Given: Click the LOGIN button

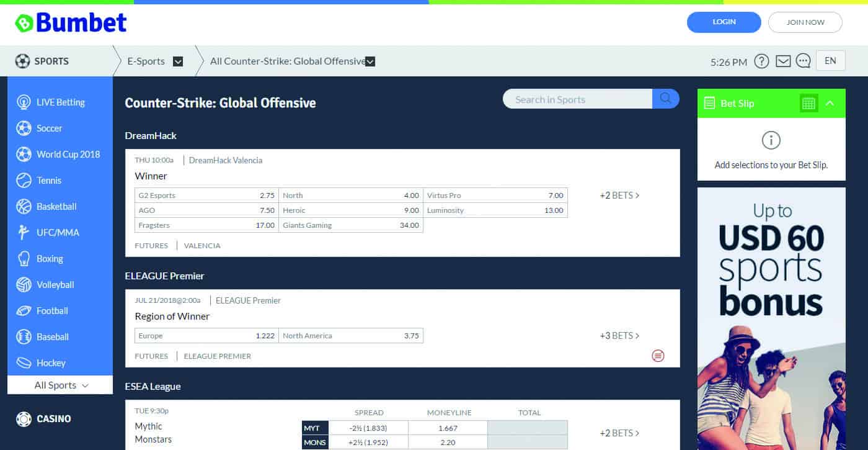Looking at the screenshot, I should click(x=724, y=22).
